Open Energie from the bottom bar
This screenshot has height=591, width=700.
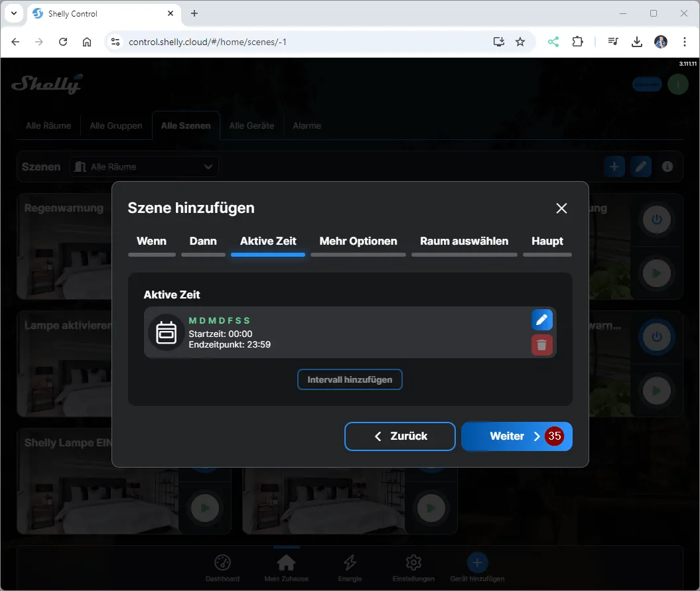pos(350,568)
